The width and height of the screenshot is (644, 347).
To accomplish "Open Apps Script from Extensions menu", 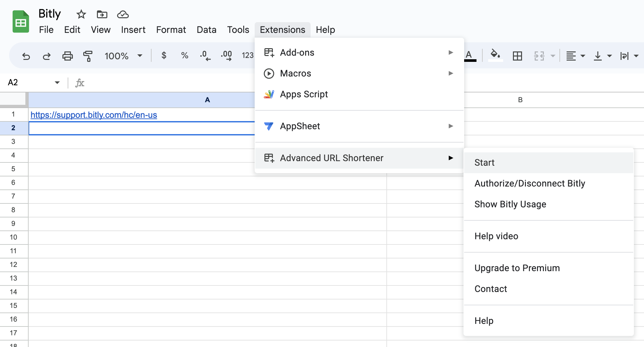I will click(x=304, y=94).
